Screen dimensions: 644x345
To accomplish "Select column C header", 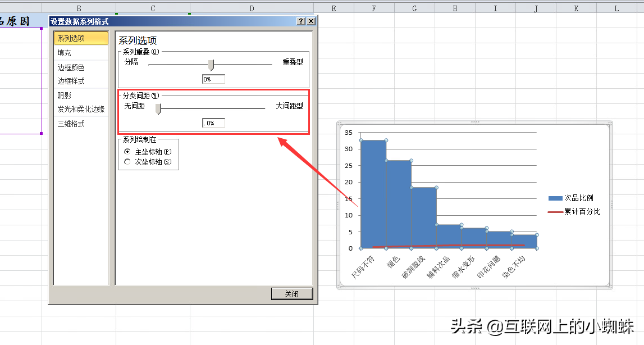I will pyautogui.click(x=153, y=8).
